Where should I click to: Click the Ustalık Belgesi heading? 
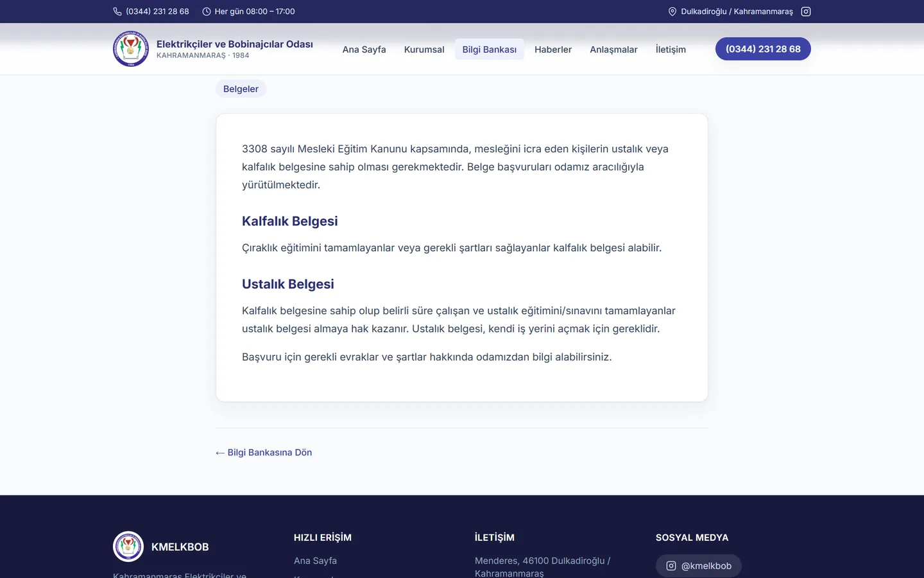[288, 284]
